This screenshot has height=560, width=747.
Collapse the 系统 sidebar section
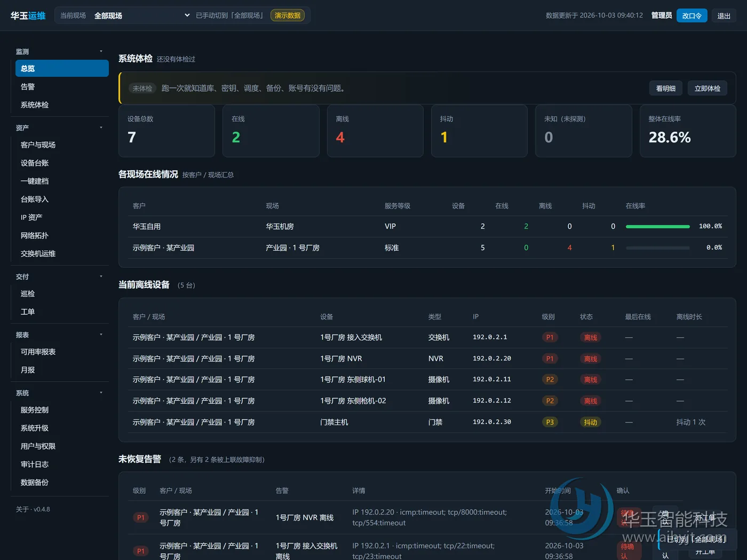[60, 393]
